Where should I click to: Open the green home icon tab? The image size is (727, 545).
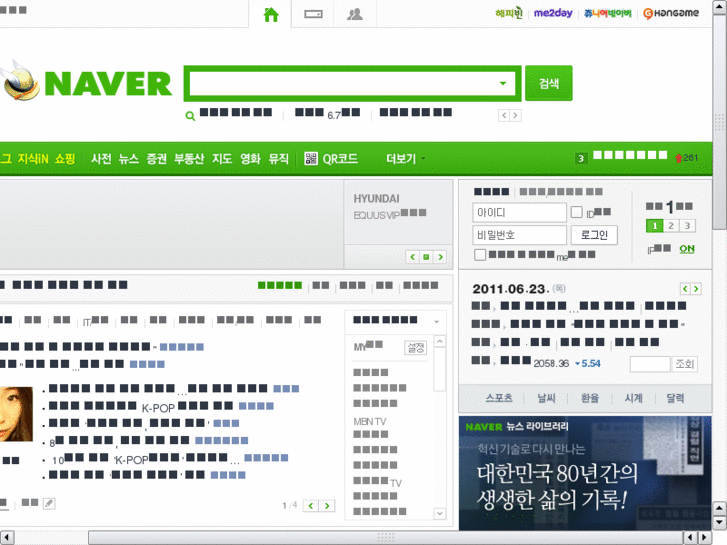coord(271,14)
